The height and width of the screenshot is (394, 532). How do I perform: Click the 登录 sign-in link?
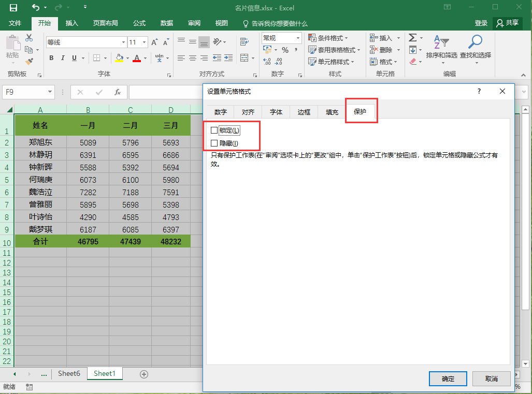click(481, 23)
